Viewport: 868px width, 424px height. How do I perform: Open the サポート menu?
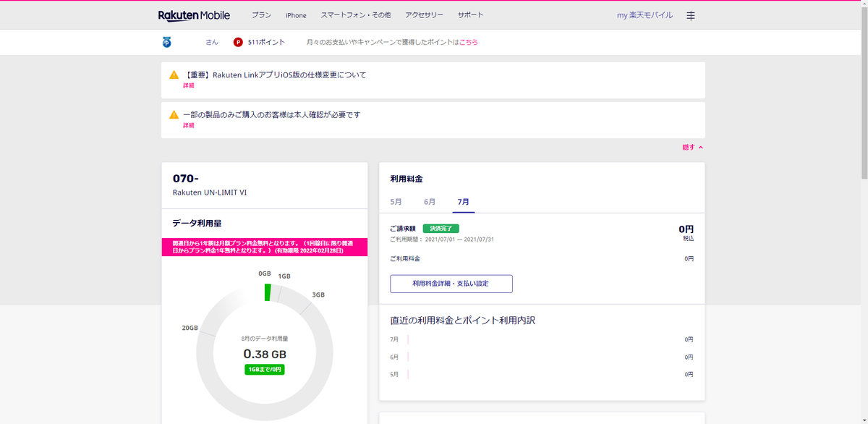(470, 14)
